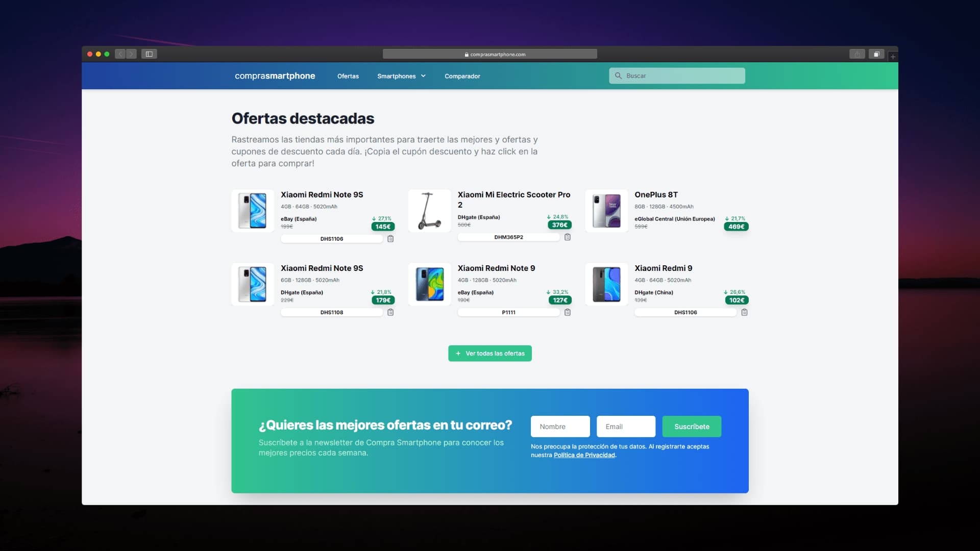Viewport: 980px width, 551px height.
Task: Open the Smartphones dropdown menu
Action: (x=401, y=76)
